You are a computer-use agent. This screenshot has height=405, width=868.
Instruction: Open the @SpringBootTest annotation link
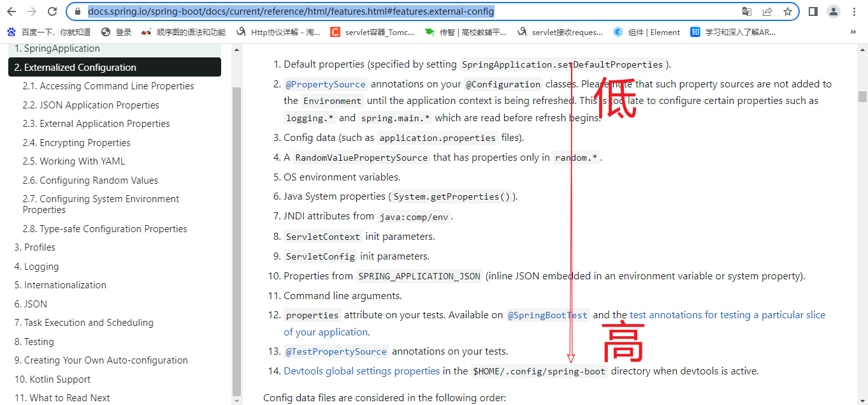coord(547,315)
